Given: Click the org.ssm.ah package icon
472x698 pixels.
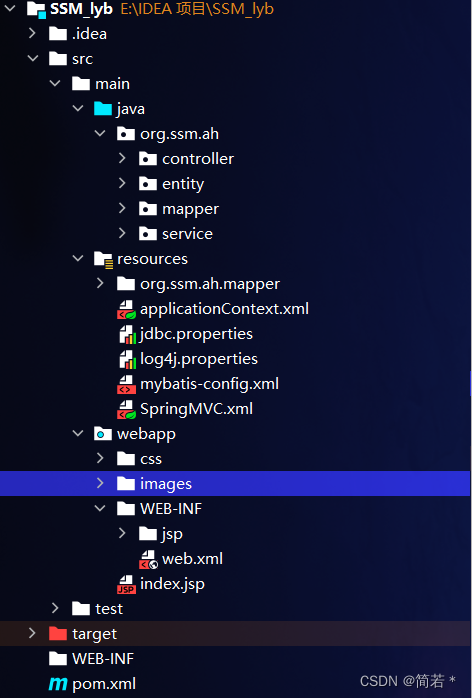Looking at the screenshot, I should click(126, 134).
